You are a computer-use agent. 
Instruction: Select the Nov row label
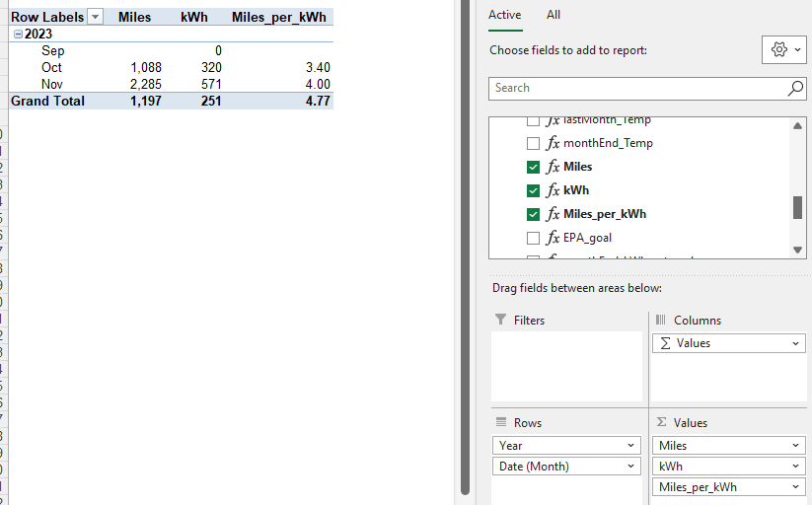(51, 85)
